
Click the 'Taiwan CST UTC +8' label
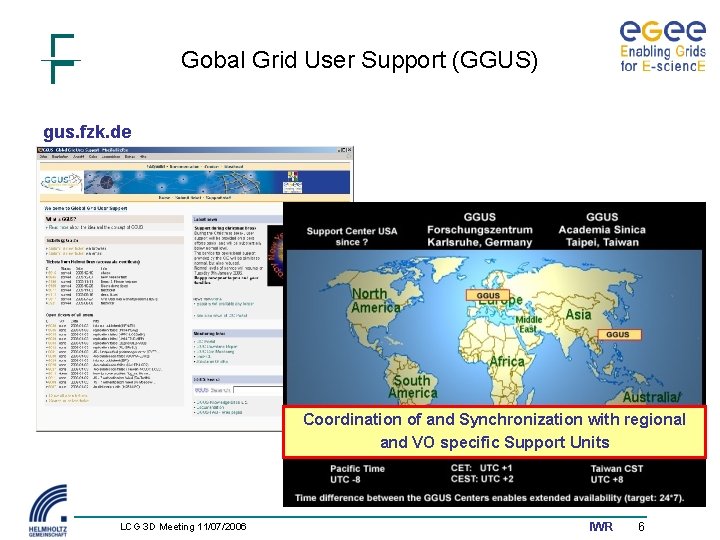[616, 474]
